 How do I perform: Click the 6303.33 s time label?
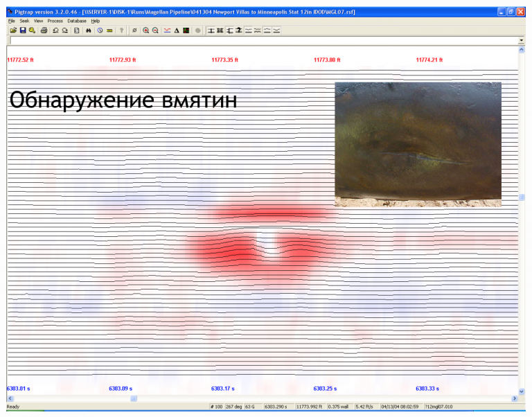427,389
